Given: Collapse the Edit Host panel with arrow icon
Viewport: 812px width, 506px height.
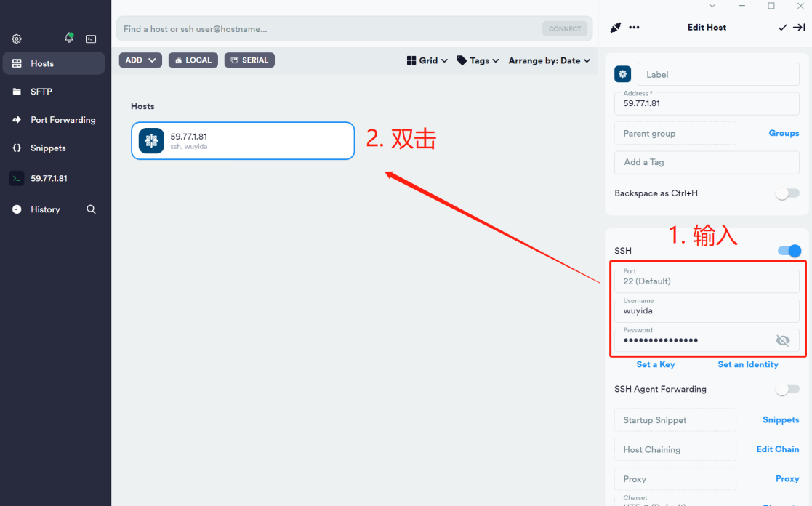Looking at the screenshot, I should coord(799,28).
